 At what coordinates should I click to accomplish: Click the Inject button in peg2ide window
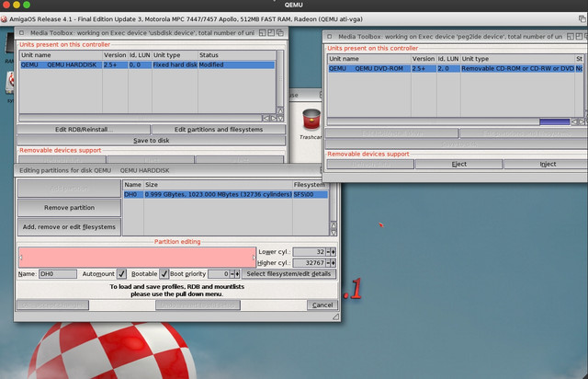click(x=548, y=164)
